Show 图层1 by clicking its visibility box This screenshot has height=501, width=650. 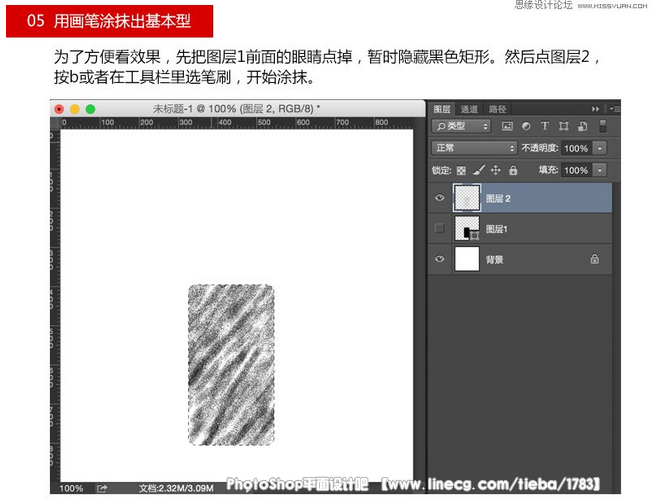(438, 229)
